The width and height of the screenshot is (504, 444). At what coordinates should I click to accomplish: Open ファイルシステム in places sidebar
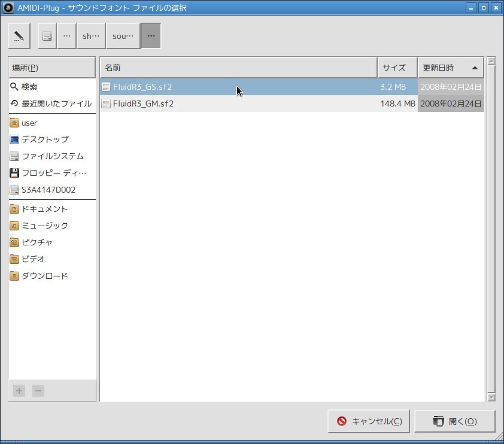tap(51, 156)
